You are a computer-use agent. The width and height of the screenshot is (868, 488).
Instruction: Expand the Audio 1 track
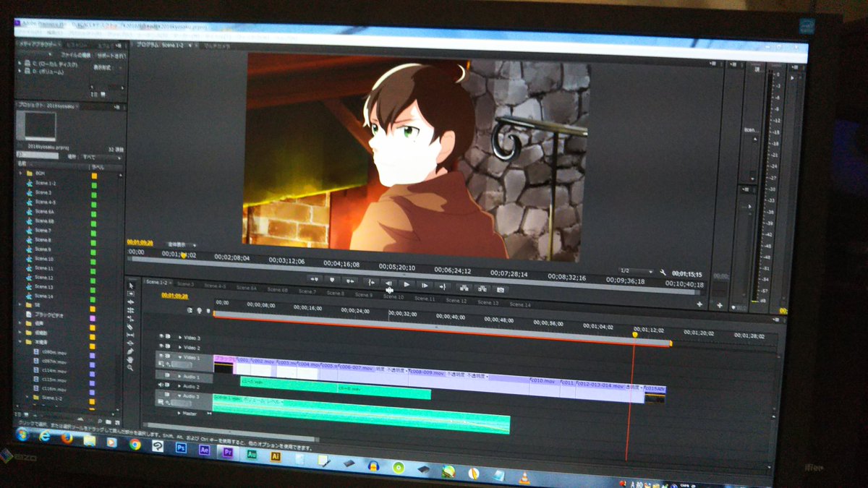(x=180, y=377)
